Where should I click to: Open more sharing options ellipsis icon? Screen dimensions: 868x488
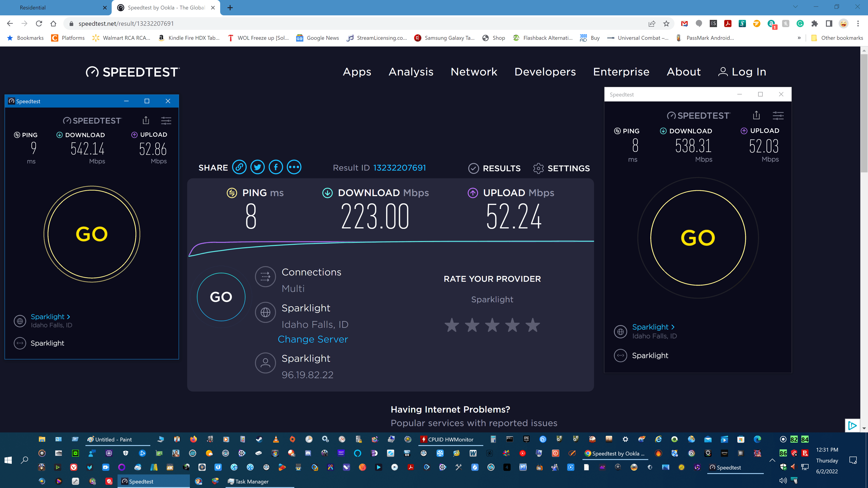[x=294, y=167]
